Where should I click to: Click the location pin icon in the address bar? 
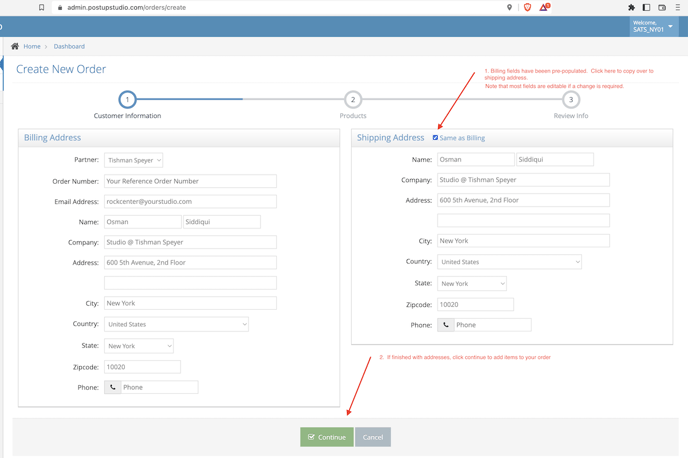pyautogui.click(x=509, y=7)
